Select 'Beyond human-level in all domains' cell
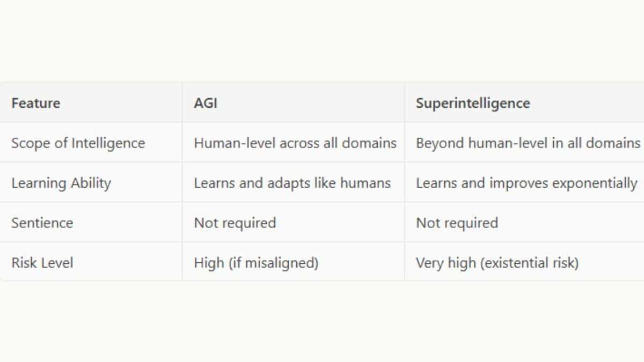 528,143
